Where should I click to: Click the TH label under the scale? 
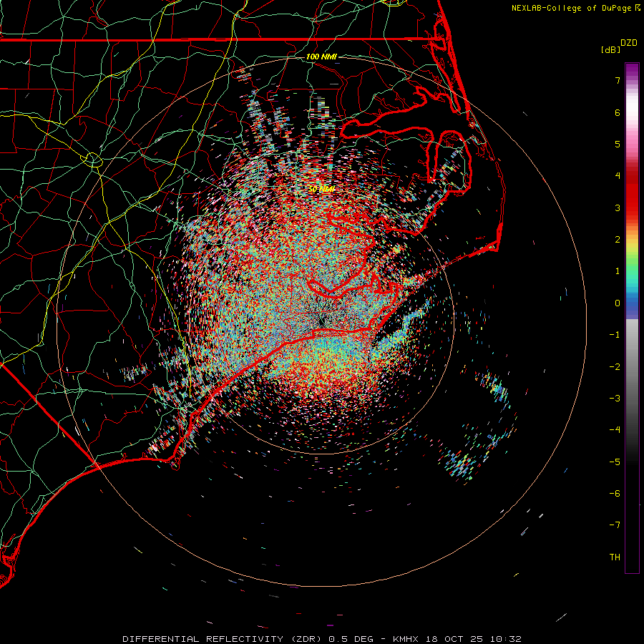click(x=615, y=557)
